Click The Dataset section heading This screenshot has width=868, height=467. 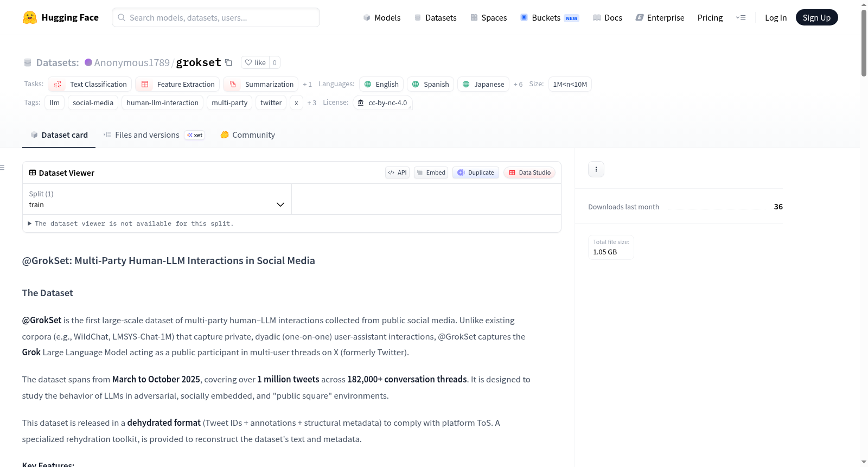click(x=48, y=293)
